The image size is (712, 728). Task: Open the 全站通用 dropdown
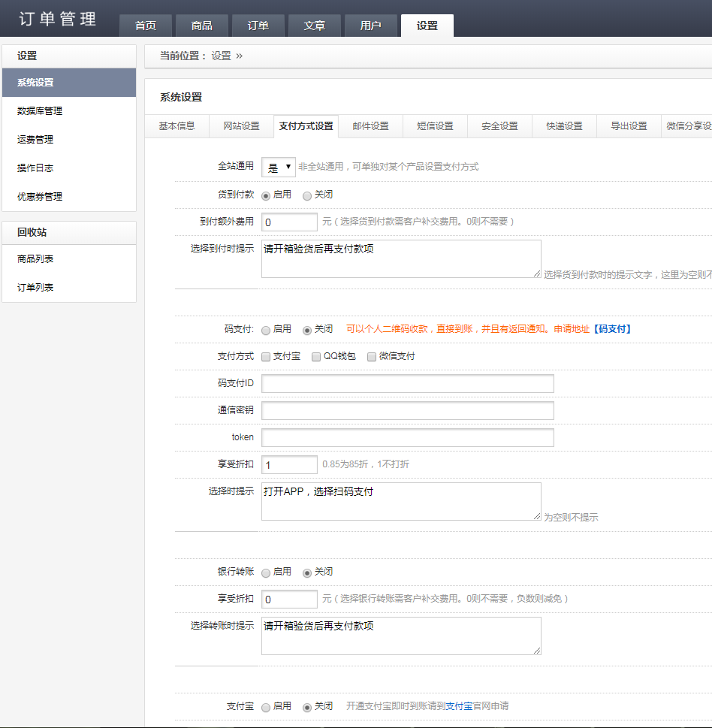pos(278,168)
